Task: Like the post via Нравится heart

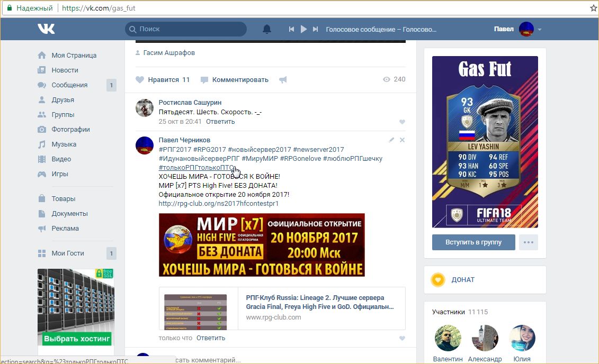Action: pos(140,80)
